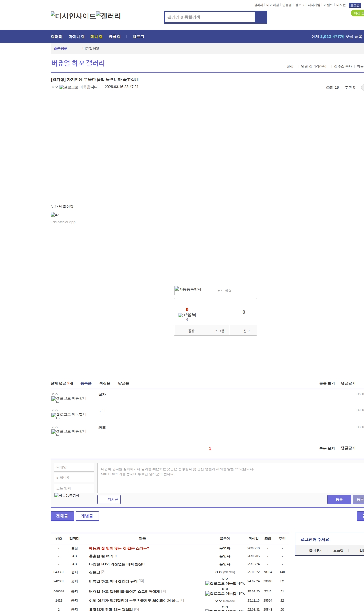The width and height of the screenshot is (364, 611).
Task: Open the 디시콘 emoticon picker
Action: tap(109, 499)
